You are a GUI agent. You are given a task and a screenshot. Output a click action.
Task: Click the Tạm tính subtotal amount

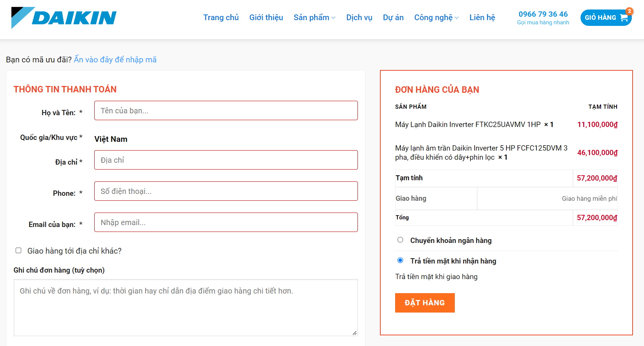[x=597, y=178]
